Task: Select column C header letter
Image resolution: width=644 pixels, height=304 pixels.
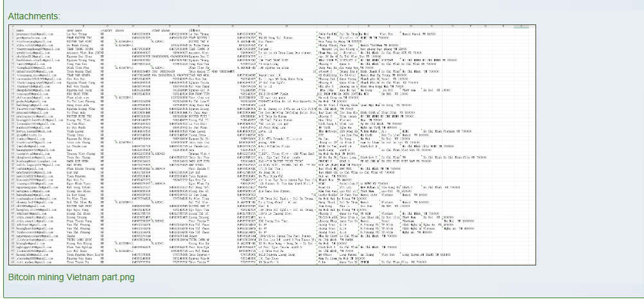Action: click(x=105, y=26)
